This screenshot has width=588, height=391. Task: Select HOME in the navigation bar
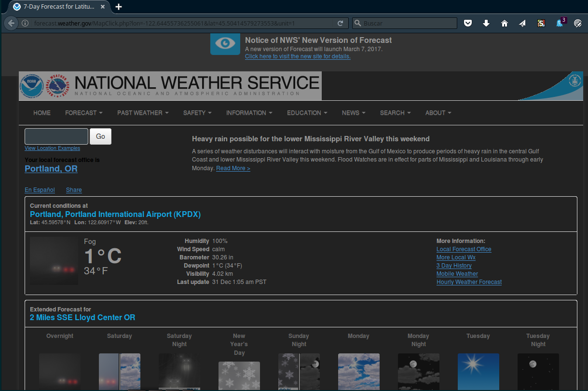(x=42, y=113)
